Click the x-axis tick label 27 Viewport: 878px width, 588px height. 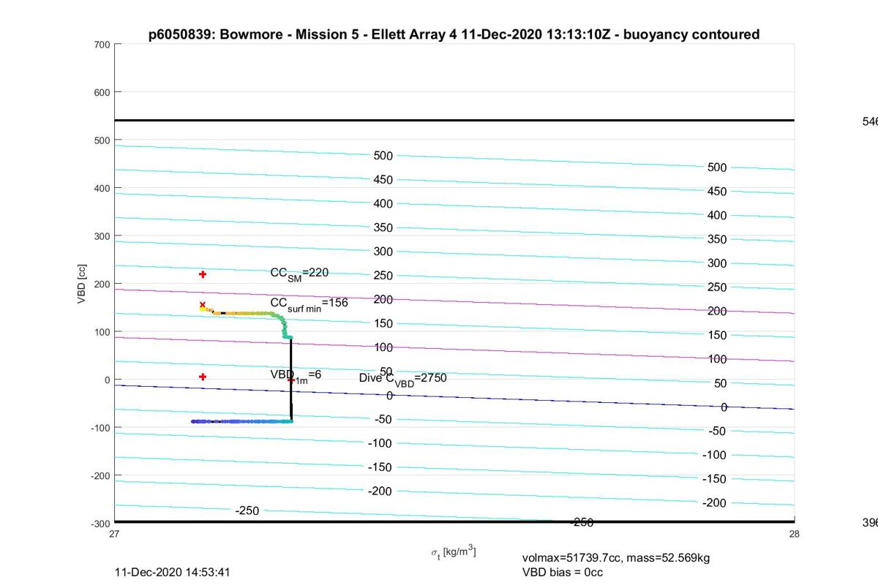click(115, 535)
